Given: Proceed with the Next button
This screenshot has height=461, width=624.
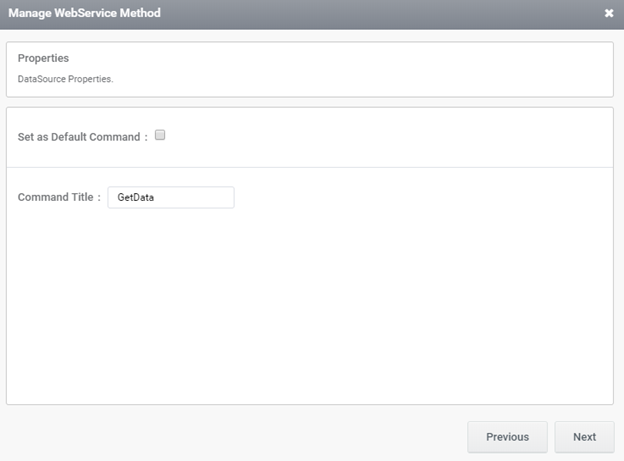Looking at the screenshot, I should click(x=584, y=437).
